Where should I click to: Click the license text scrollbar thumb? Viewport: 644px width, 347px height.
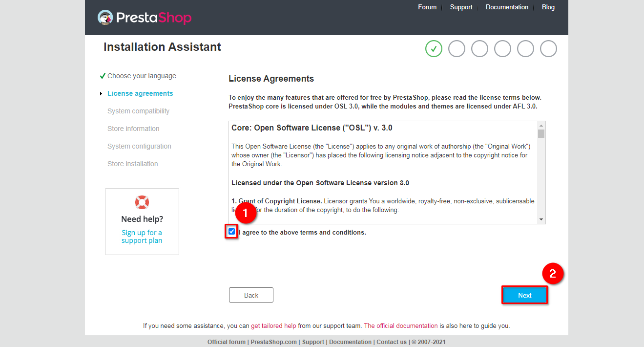541,133
